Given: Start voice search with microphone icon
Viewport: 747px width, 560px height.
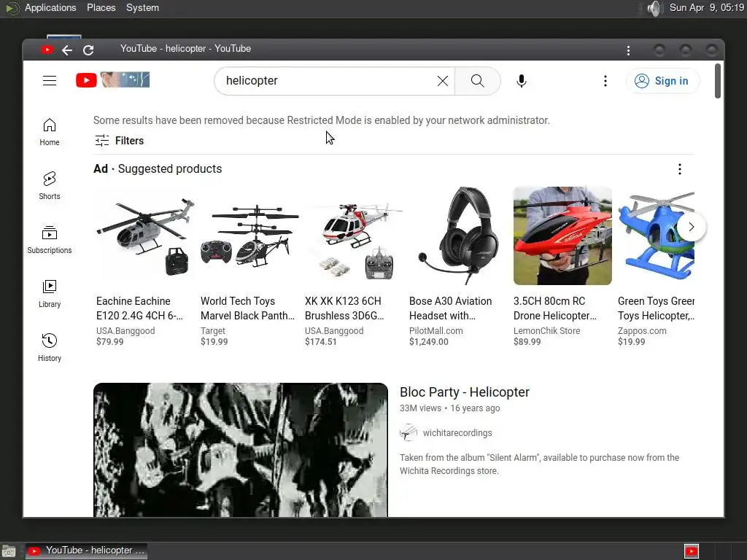Looking at the screenshot, I should tap(522, 81).
